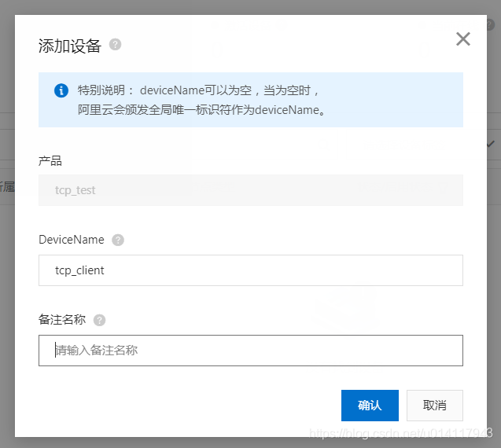Click the dimmed help icon behind the dialog's top-right corner

[491, 24]
